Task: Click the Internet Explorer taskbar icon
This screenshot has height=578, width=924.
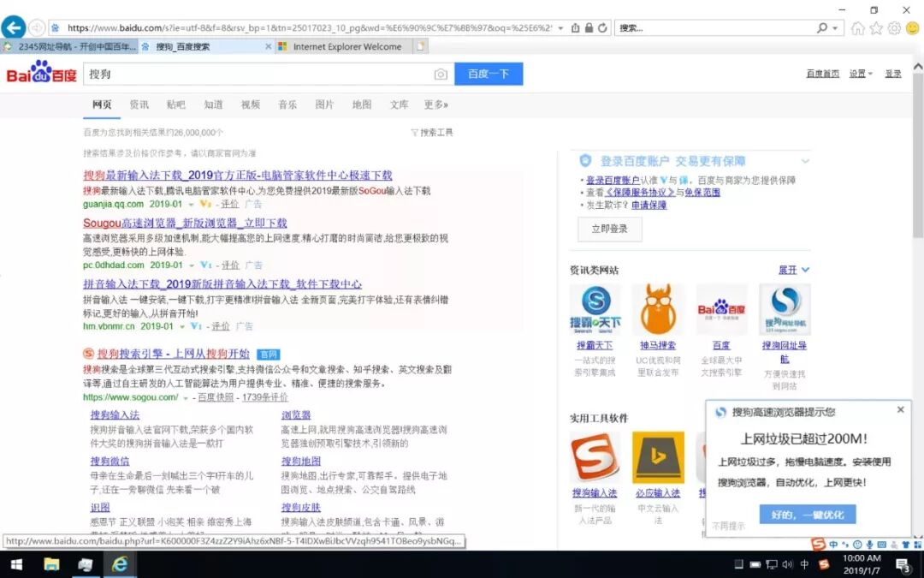Action: 121,564
